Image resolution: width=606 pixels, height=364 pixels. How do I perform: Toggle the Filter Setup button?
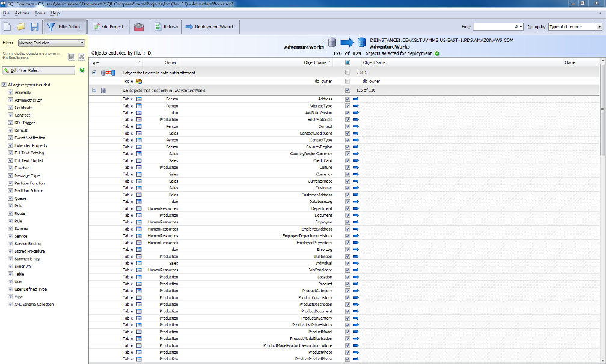click(x=65, y=26)
